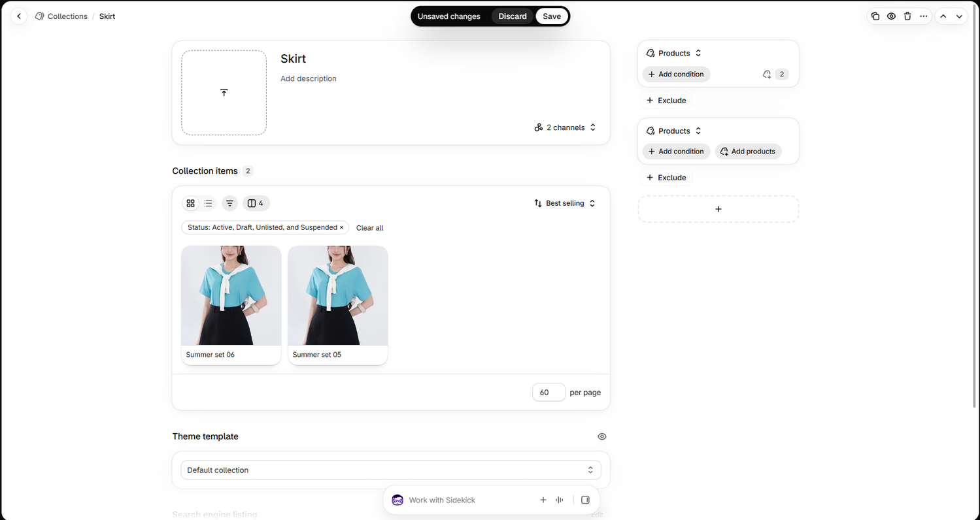This screenshot has height=520, width=980.
Task: Click Sidekick voice waveform icon
Action: pyautogui.click(x=560, y=500)
